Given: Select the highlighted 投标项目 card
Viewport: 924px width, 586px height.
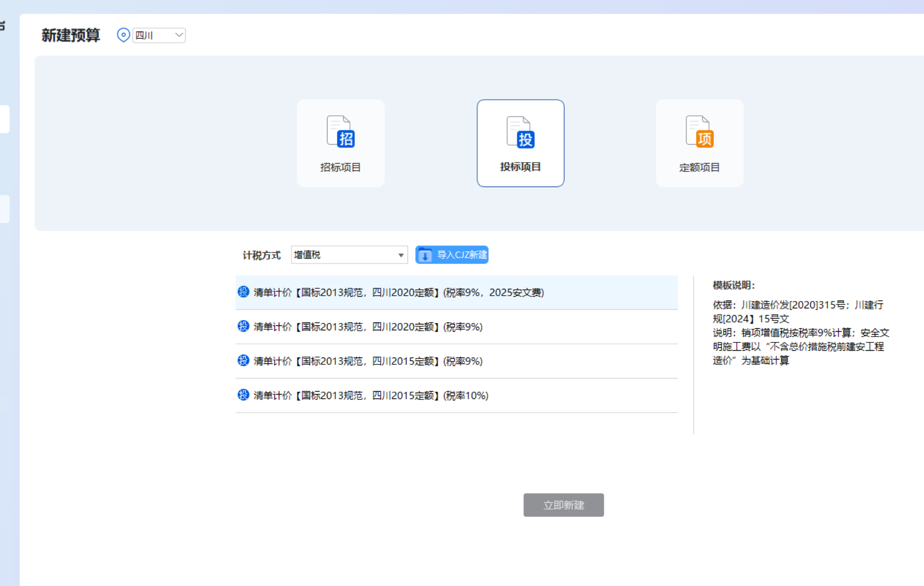Looking at the screenshot, I should tap(520, 143).
